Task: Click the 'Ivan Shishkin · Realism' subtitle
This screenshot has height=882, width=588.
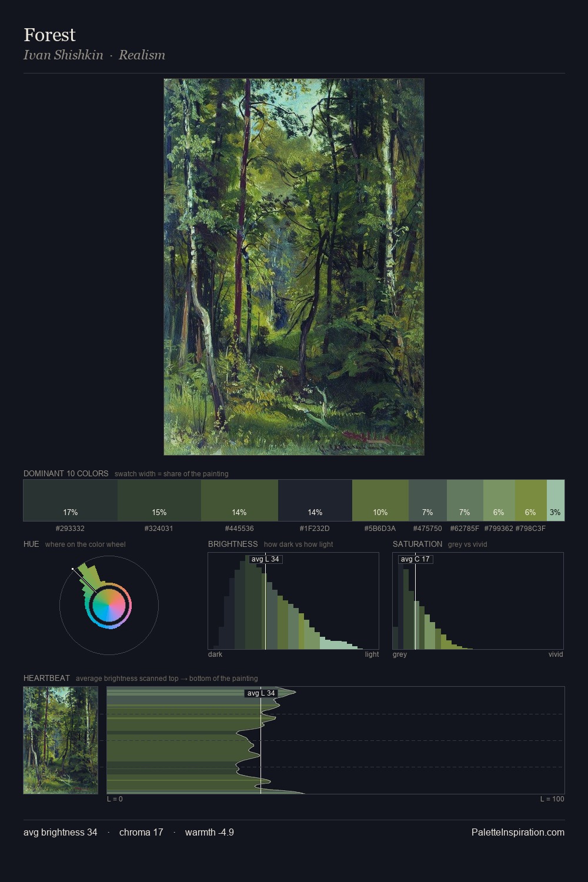Action: [94, 55]
